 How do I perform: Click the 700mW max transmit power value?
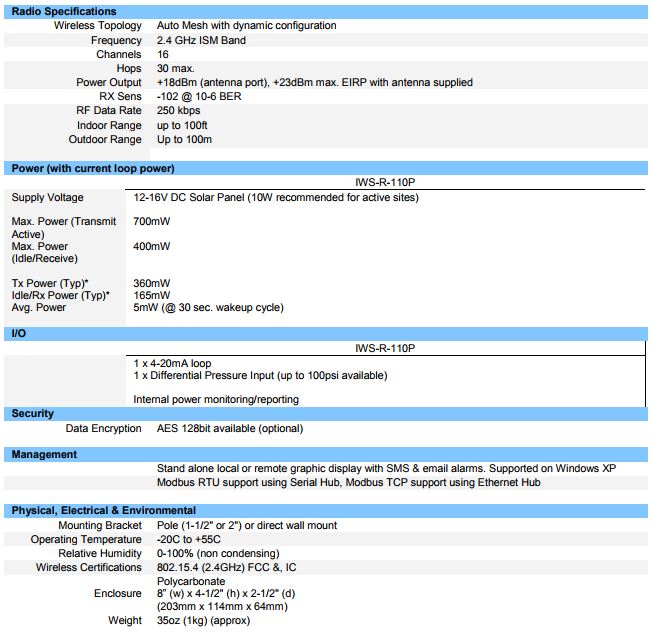pyautogui.click(x=151, y=220)
